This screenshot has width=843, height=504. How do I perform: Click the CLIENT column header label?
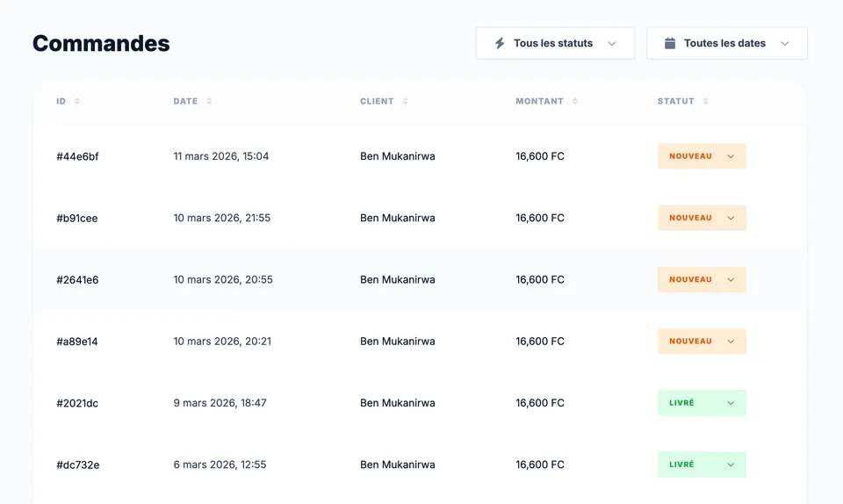(x=377, y=101)
